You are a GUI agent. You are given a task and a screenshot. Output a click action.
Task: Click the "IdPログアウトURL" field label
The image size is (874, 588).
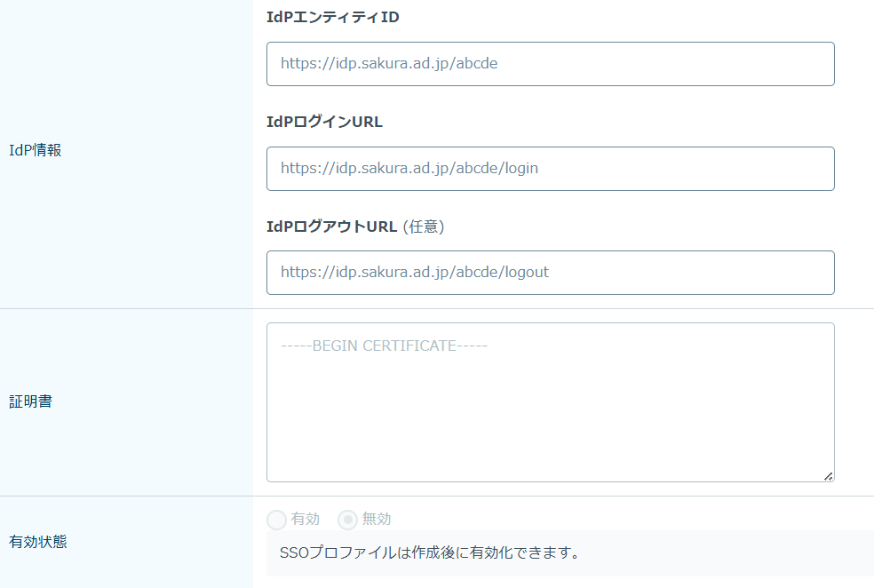332,226
